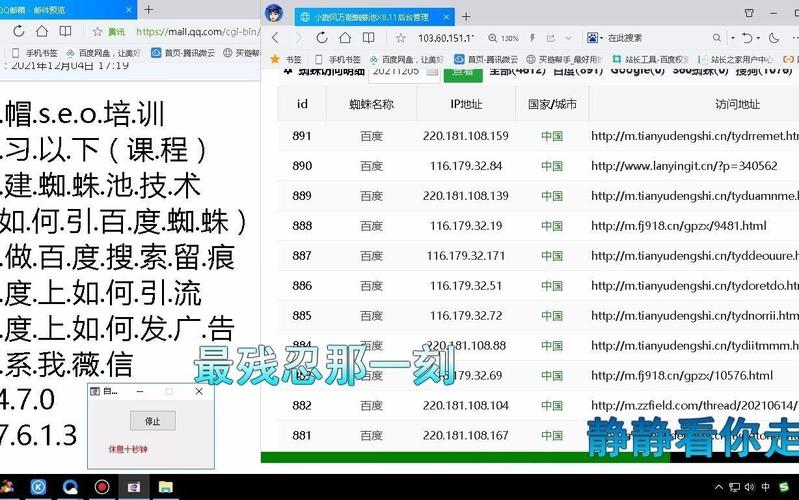Bookmark QQ mail page with star
Viewport: 799px width, 500px height.
[97, 32]
